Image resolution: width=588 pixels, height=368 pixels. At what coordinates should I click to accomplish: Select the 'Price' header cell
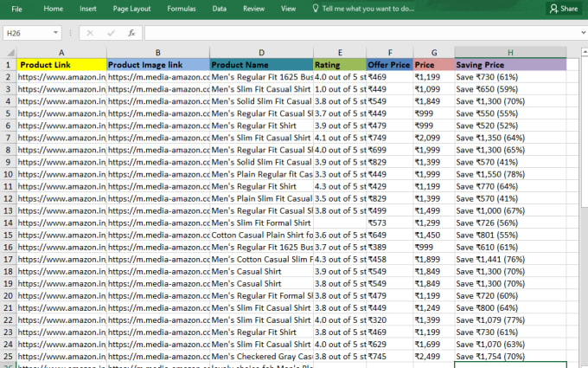point(434,65)
